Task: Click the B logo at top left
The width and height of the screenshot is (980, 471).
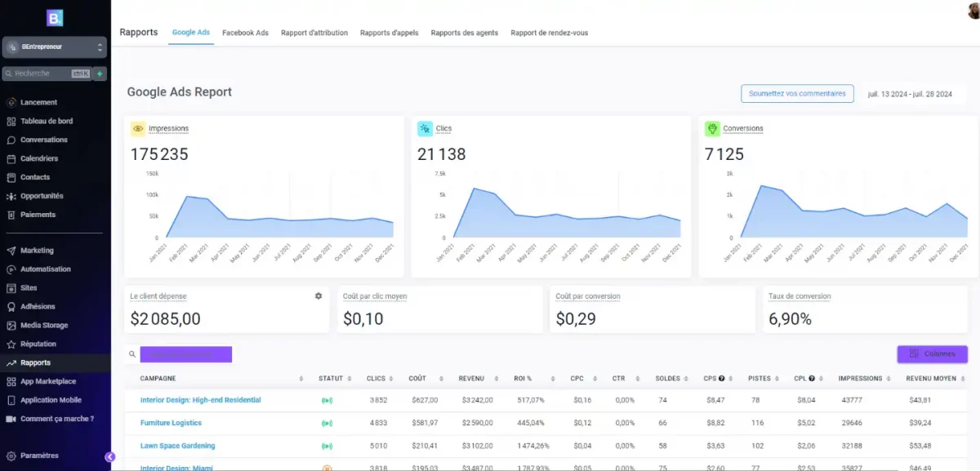Action: point(55,18)
